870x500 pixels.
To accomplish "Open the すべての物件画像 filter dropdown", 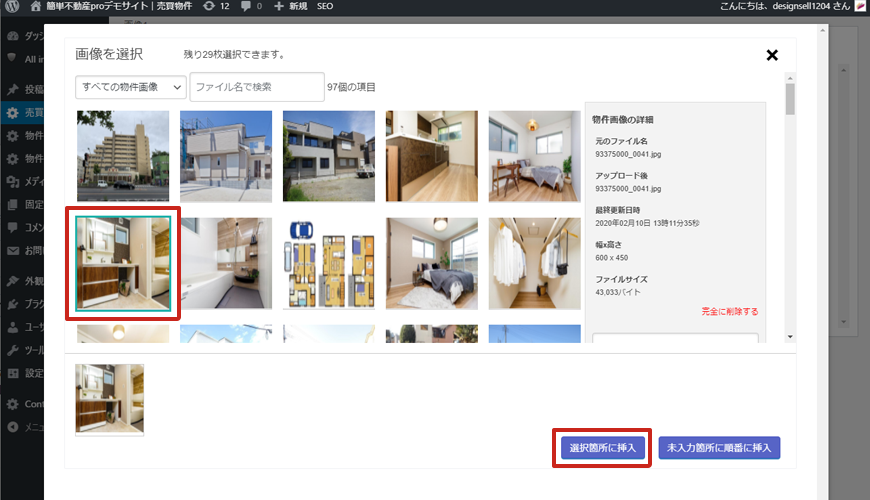I will pos(131,87).
